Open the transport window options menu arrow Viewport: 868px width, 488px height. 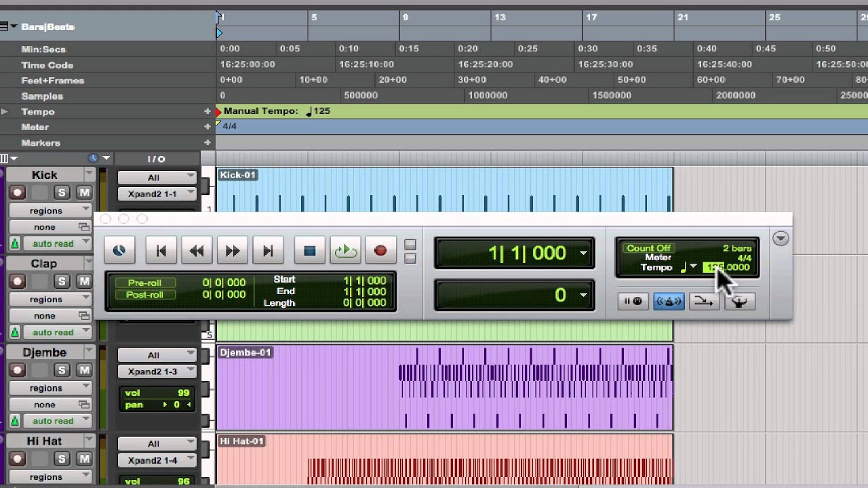[781, 239]
